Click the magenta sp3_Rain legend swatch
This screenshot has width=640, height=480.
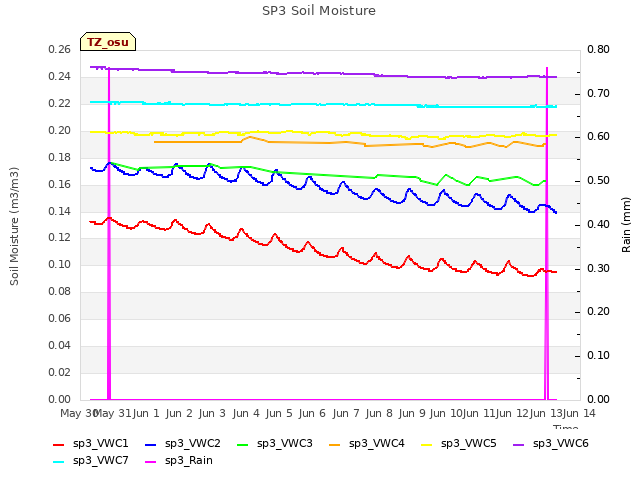coord(151,462)
